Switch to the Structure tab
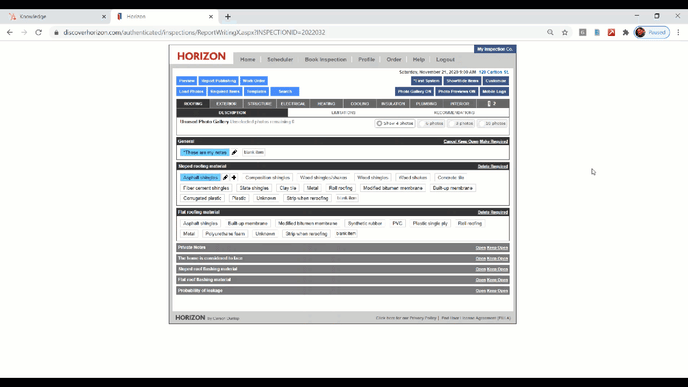Viewport: 688px width, 387px height. [x=260, y=104]
